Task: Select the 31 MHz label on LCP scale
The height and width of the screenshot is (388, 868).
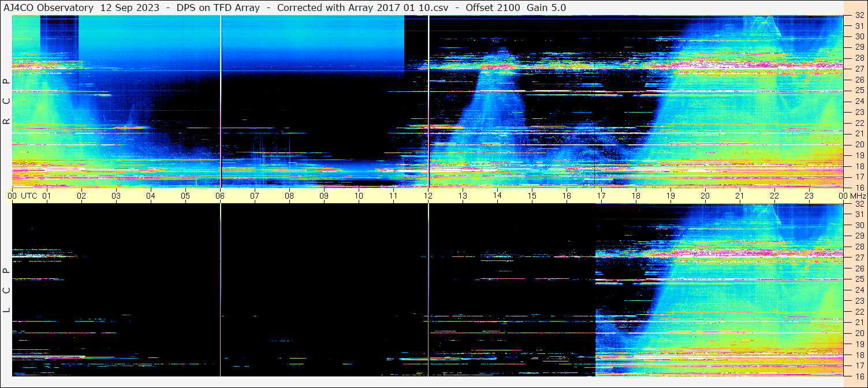Action: 859,214
